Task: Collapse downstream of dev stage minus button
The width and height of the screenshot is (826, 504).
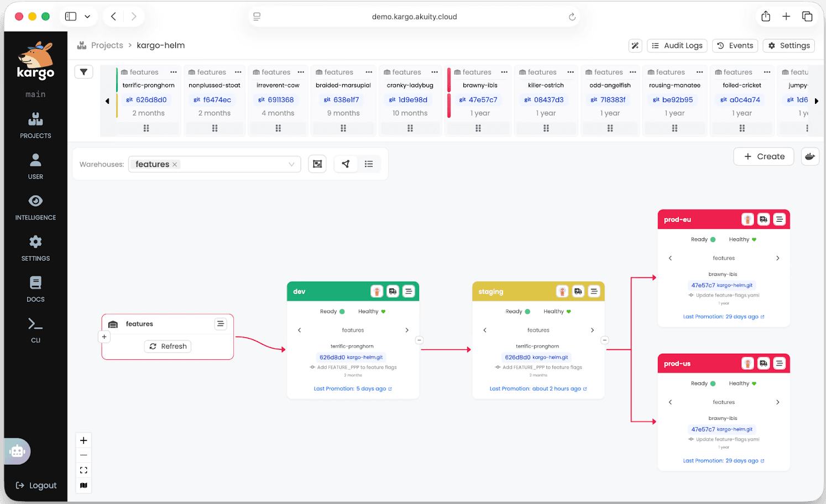Action: [420, 340]
